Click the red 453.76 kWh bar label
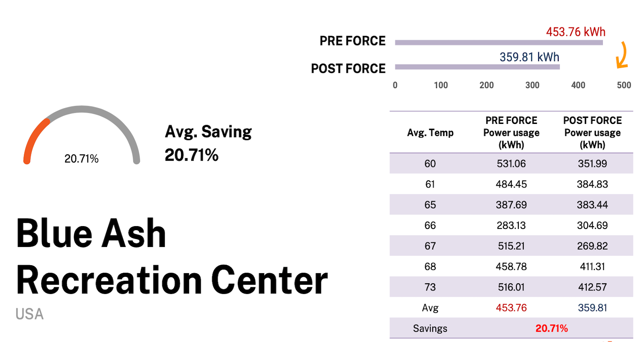 pyautogui.click(x=576, y=32)
